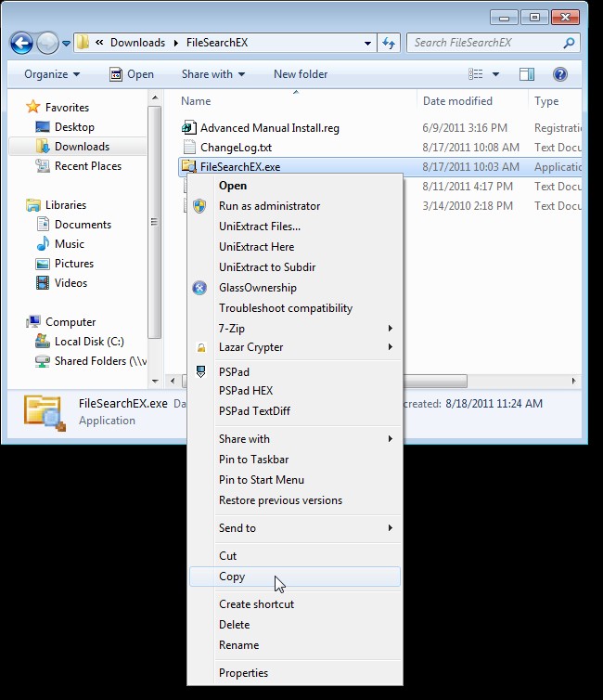Viewport: 603px width, 700px height.
Task: Click the refresh button beside address bar
Action: coord(389,43)
